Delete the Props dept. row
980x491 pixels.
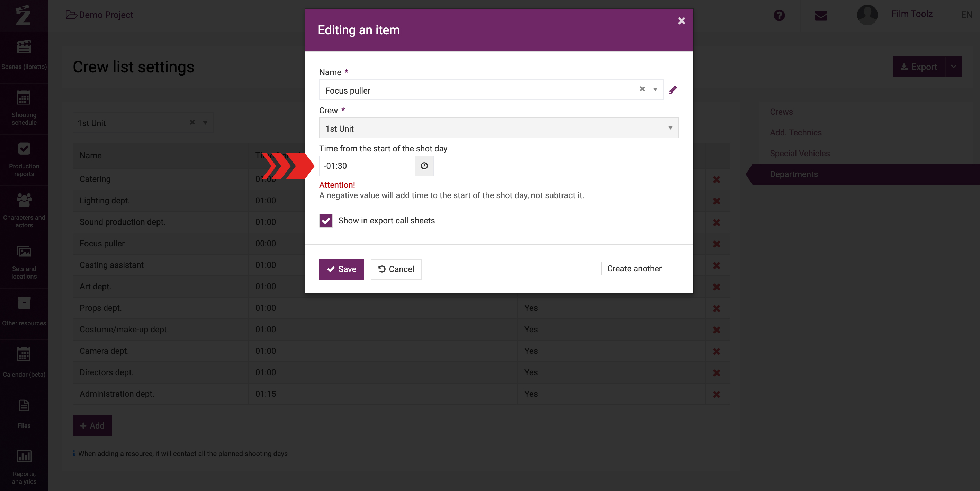click(716, 308)
